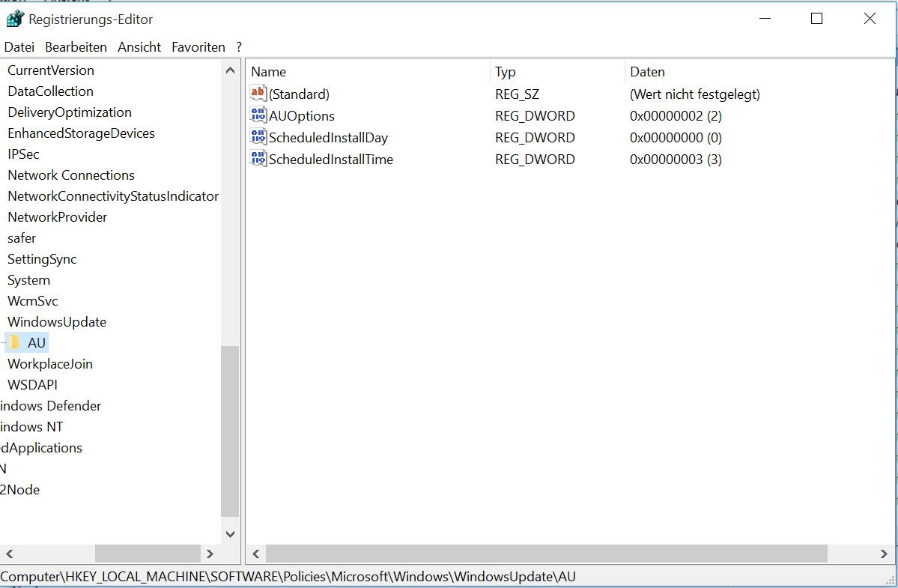This screenshot has width=898, height=588.
Task: Maximize the Registrierungs-Editor window
Action: tap(816, 19)
